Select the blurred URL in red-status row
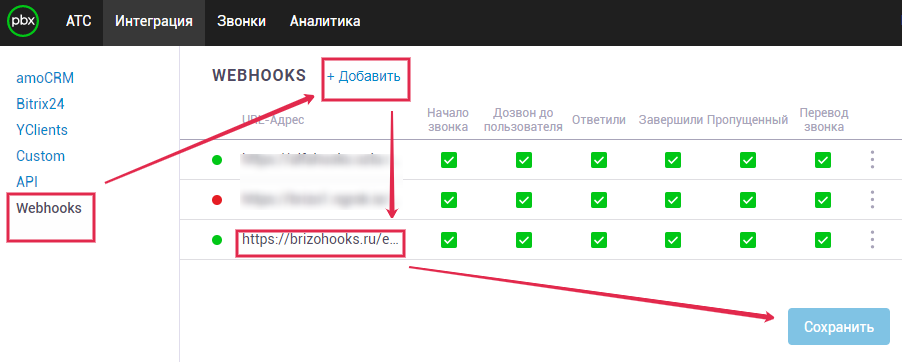This screenshot has width=902, height=362. tap(319, 200)
